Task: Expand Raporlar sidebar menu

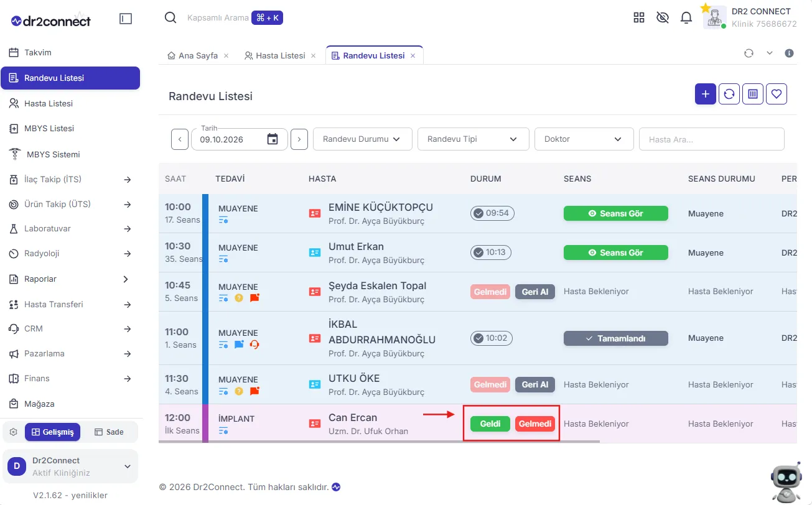Action: tap(70, 279)
